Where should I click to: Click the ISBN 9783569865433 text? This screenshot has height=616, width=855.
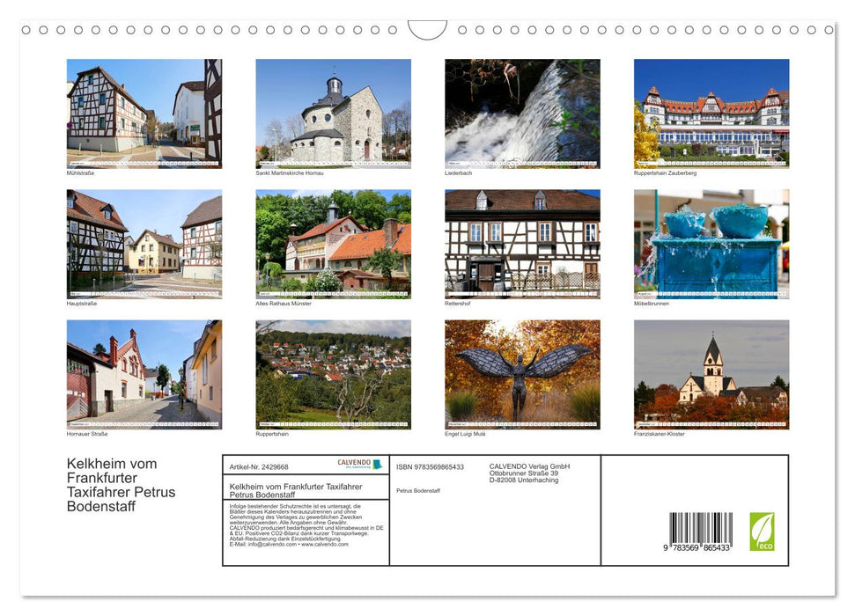coord(431,467)
